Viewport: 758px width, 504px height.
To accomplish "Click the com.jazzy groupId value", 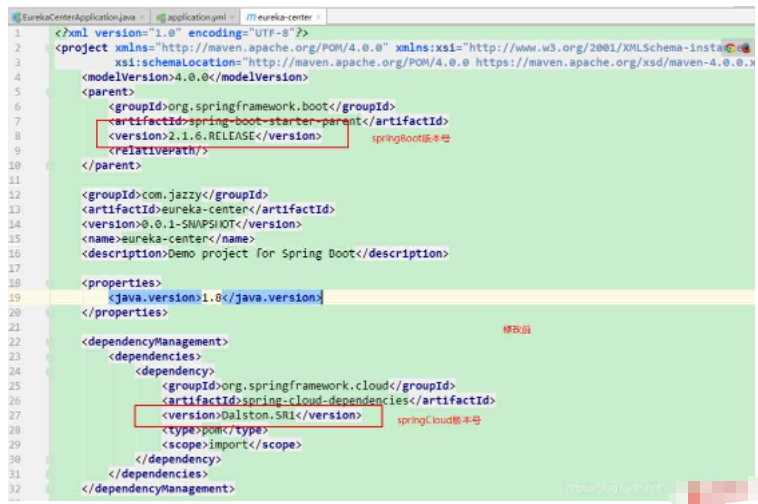I will tap(172, 195).
